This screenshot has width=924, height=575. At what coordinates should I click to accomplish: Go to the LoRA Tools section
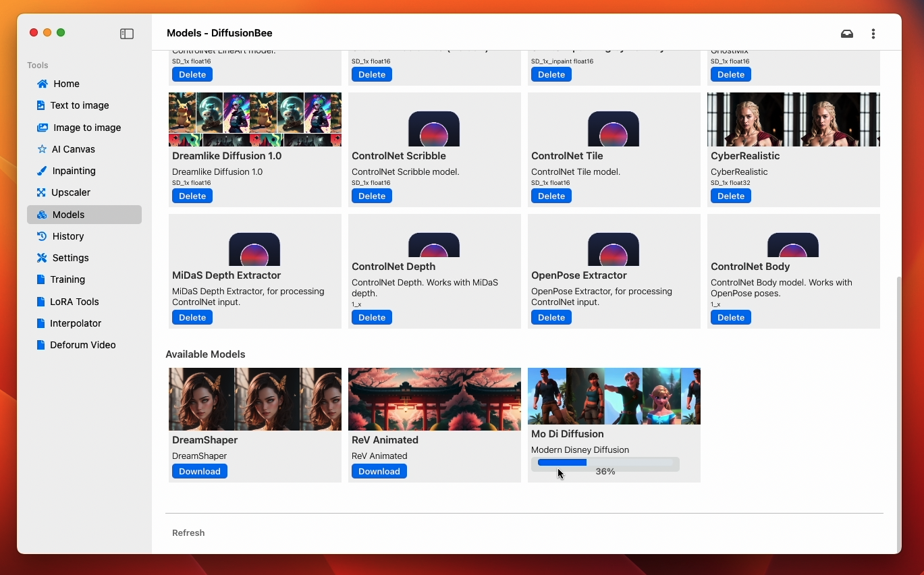pos(74,302)
